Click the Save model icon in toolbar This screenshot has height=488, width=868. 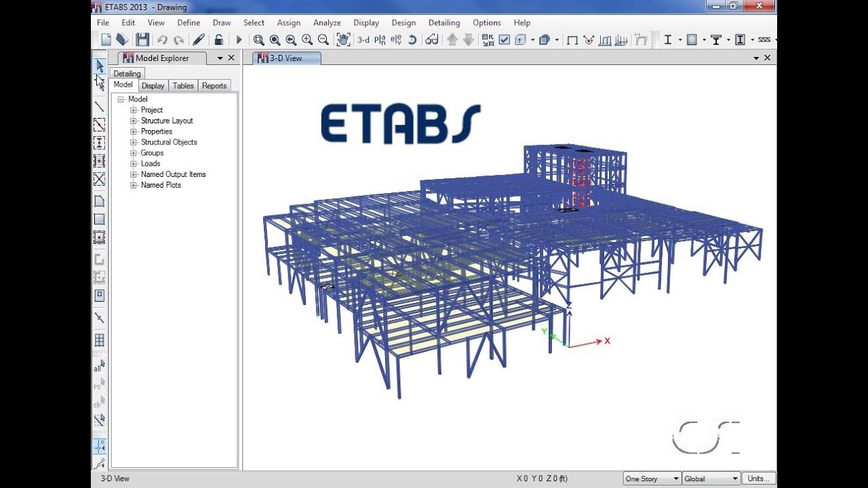(x=142, y=40)
